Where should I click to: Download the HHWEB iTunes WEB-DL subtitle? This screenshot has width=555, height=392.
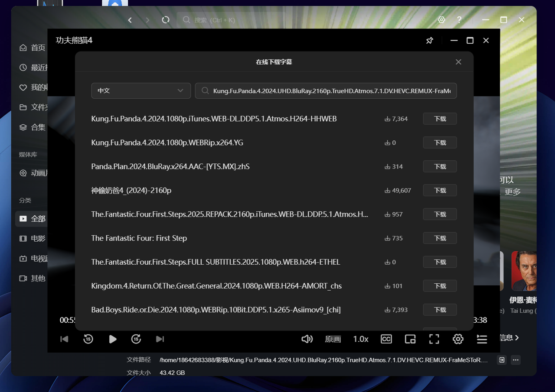(x=440, y=119)
